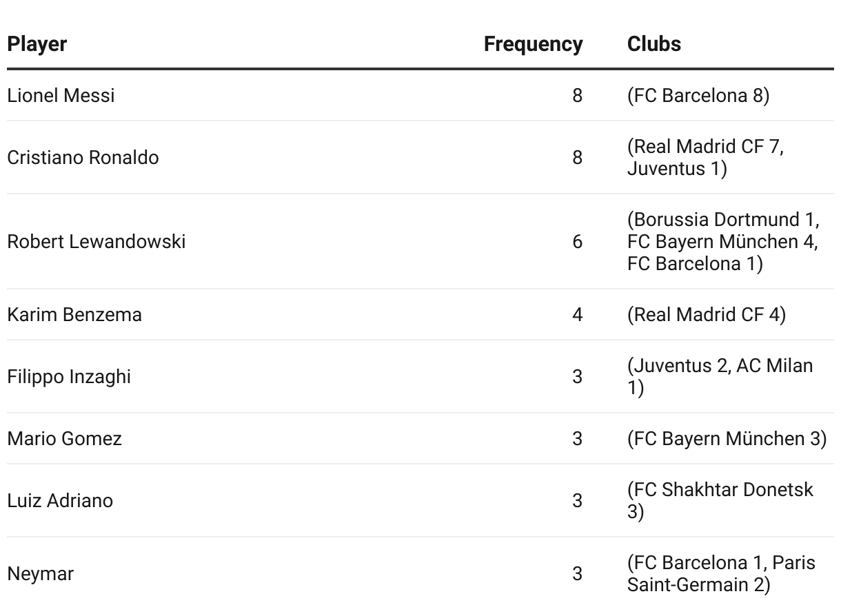Select the Filippo Inzaghi name cell

click(69, 376)
